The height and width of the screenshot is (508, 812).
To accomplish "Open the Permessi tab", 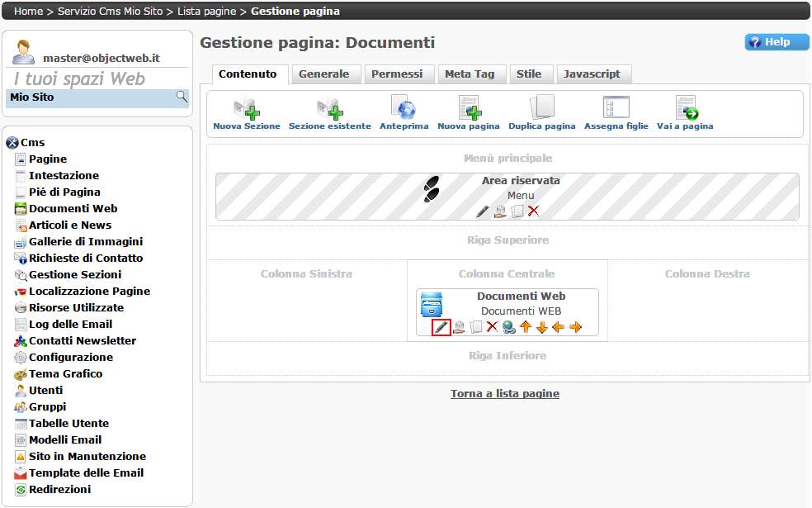I will click(x=397, y=74).
